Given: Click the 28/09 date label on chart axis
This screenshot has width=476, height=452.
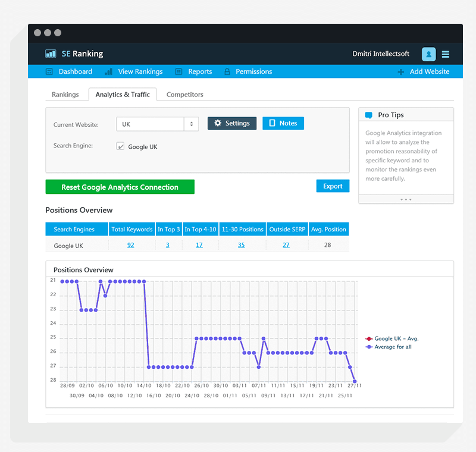Looking at the screenshot, I should tap(67, 385).
